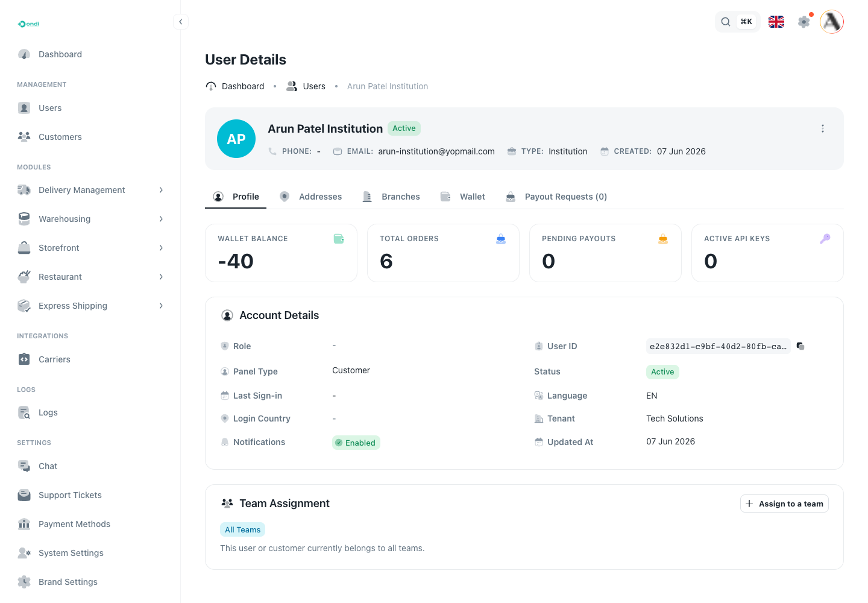Click the Tenant value Tech Solutions

675,418
